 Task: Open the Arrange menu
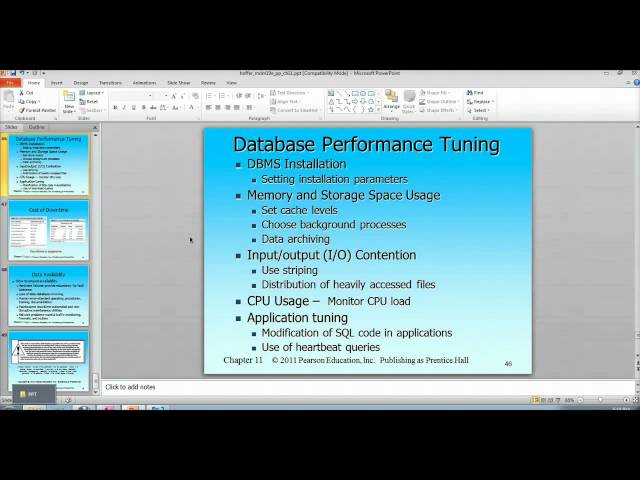click(x=391, y=101)
